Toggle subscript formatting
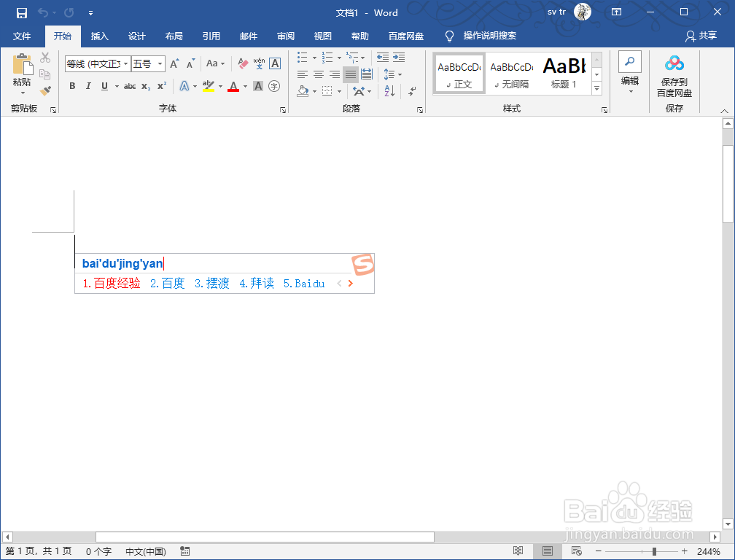 (147, 86)
